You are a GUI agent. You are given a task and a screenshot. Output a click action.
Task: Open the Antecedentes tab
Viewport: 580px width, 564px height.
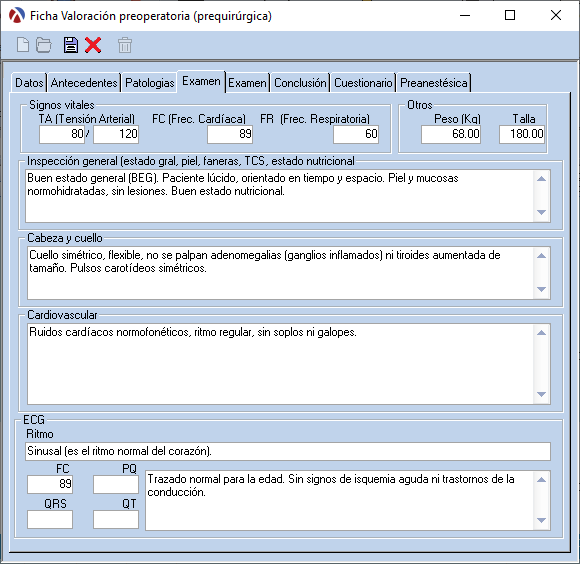(x=84, y=82)
